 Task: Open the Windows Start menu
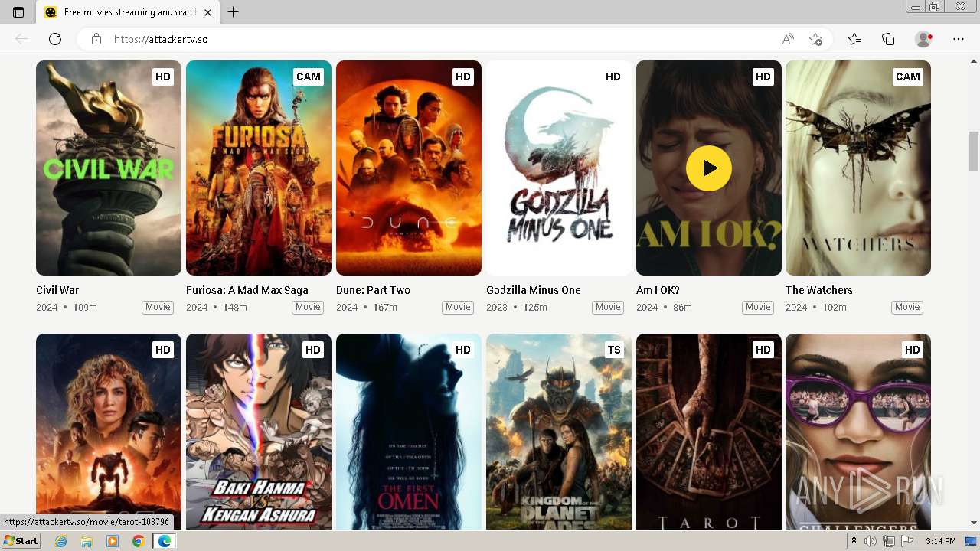[x=21, y=541]
